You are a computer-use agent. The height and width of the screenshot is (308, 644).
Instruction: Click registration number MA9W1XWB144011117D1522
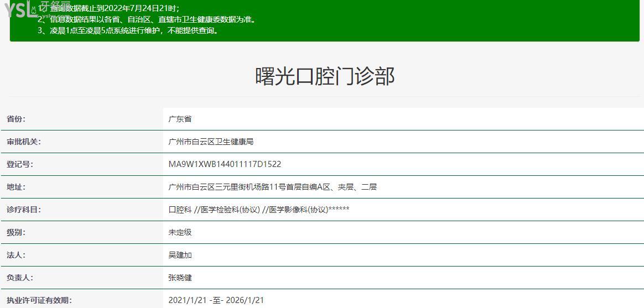225,164
